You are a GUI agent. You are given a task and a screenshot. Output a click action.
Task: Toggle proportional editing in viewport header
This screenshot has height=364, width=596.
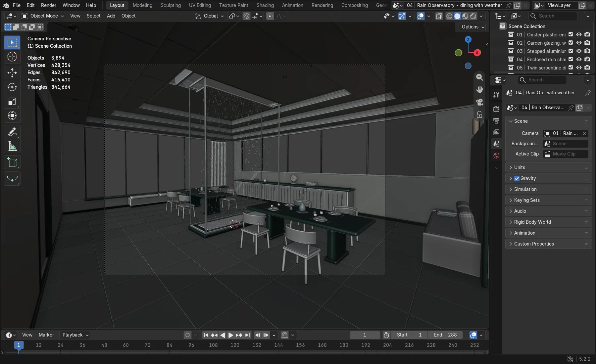pyautogui.click(x=270, y=16)
